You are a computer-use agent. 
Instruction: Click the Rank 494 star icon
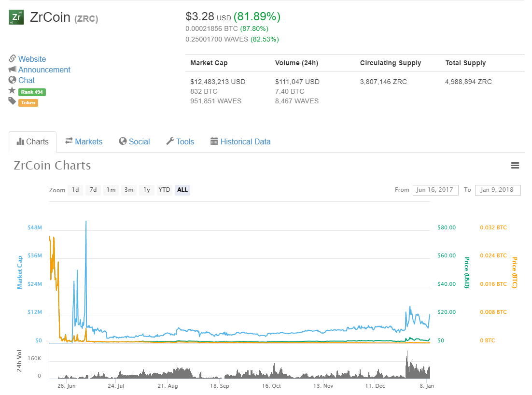(12, 91)
